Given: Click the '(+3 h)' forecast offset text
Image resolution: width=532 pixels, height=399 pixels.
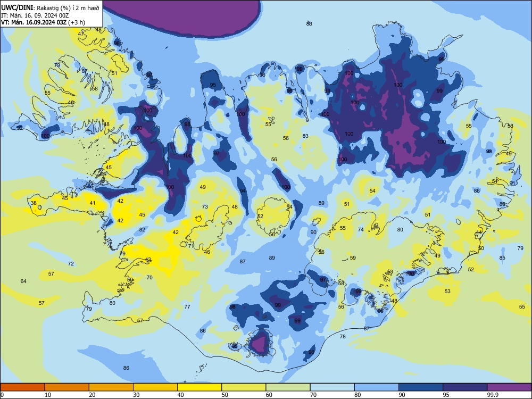Looking at the screenshot, I should (x=77, y=22).
